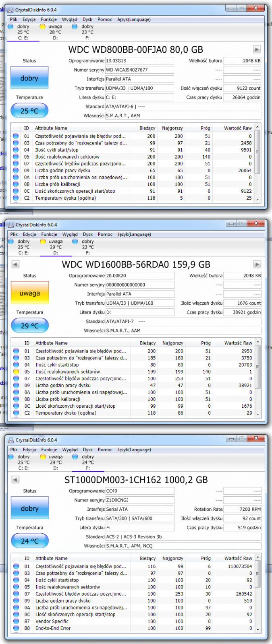Open Plik menu in top WD800BB window
This screenshot has width=272, height=644.
pos(14,19)
